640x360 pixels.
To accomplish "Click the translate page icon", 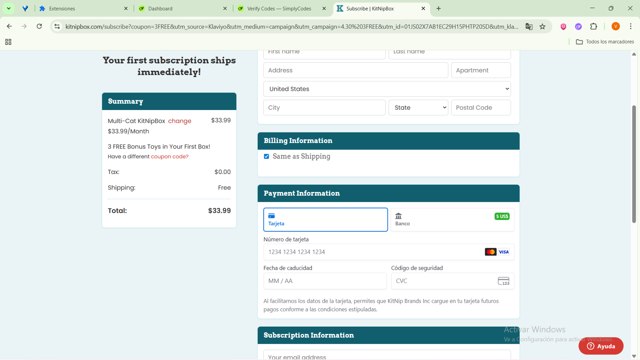I will [x=529, y=27].
